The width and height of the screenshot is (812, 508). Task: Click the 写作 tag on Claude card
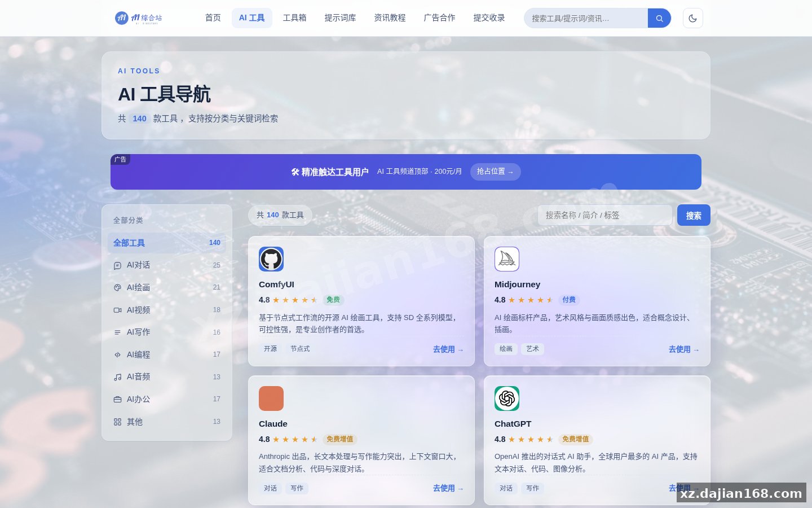coord(297,488)
